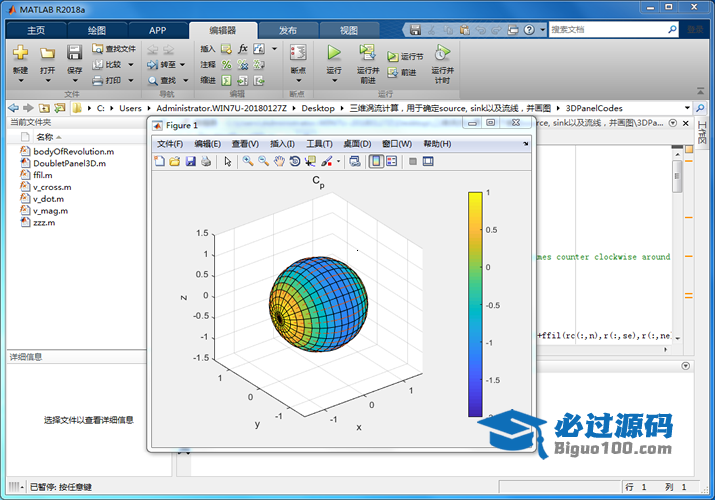Click Find Files (查找文件) in the ribbon
Viewport: 715px width, 500px height.
pos(114,48)
